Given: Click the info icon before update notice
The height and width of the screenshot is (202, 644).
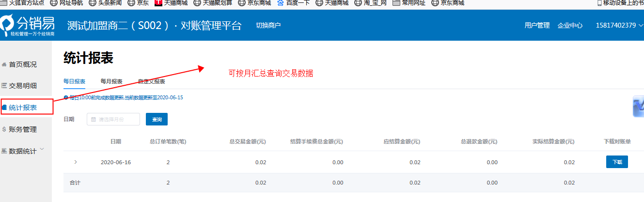Looking at the screenshot, I should click(x=66, y=98).
